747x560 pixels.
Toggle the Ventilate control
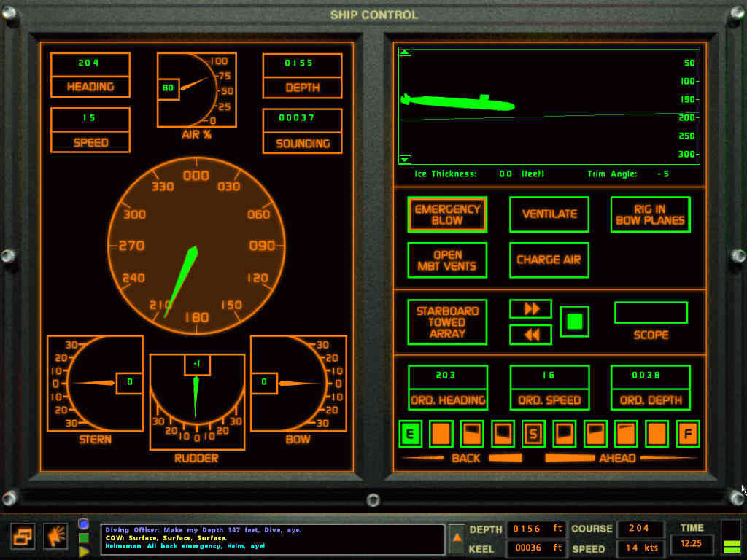[x=549, y=215]
